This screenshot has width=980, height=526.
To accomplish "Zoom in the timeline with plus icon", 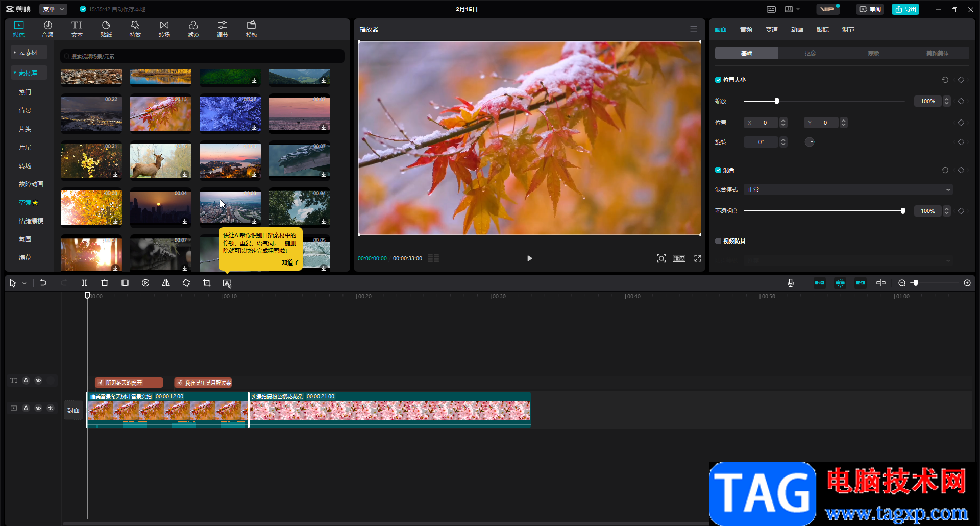I will (x=967, y=283).
